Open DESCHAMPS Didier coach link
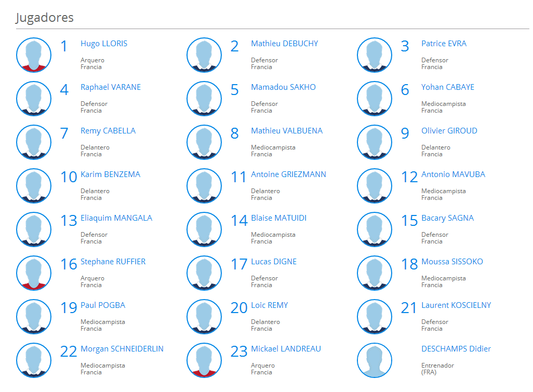Image resolution: width=533 pixels, height=392 pixels. click(x=456, y=349)
